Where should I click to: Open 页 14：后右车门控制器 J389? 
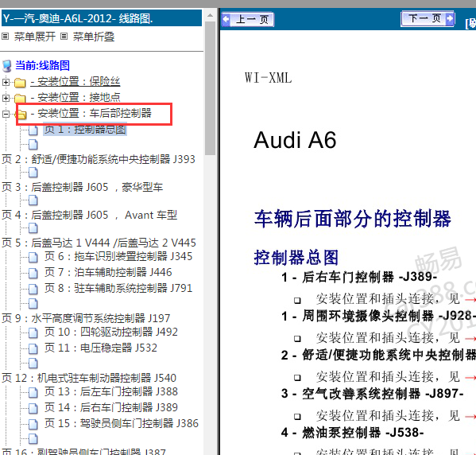pyautogui.click(x=111, y=407)
